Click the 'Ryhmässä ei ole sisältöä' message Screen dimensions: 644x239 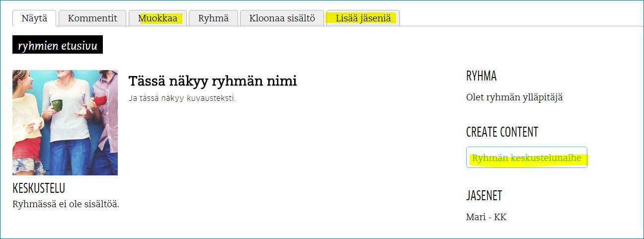[66, 204]
